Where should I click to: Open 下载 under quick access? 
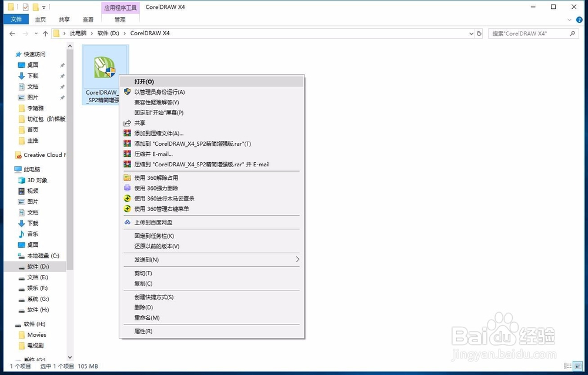pyautogui.click(x=28, y=76)
